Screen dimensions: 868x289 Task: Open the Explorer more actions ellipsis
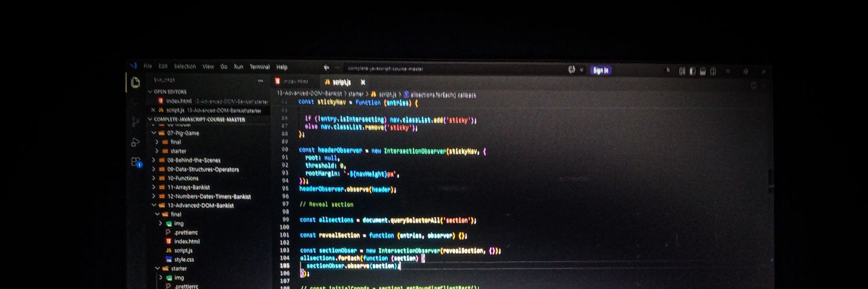coord(260,81)
